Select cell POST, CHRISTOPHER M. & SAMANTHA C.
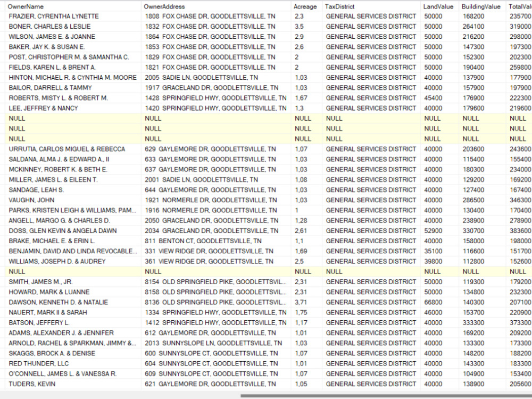 point(73,57)
